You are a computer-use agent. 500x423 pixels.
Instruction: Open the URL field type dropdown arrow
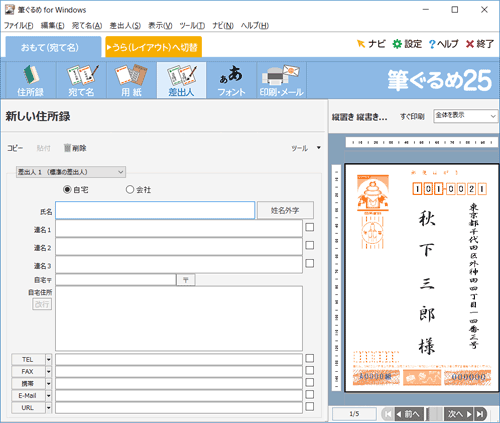click(x=49, y=408)
